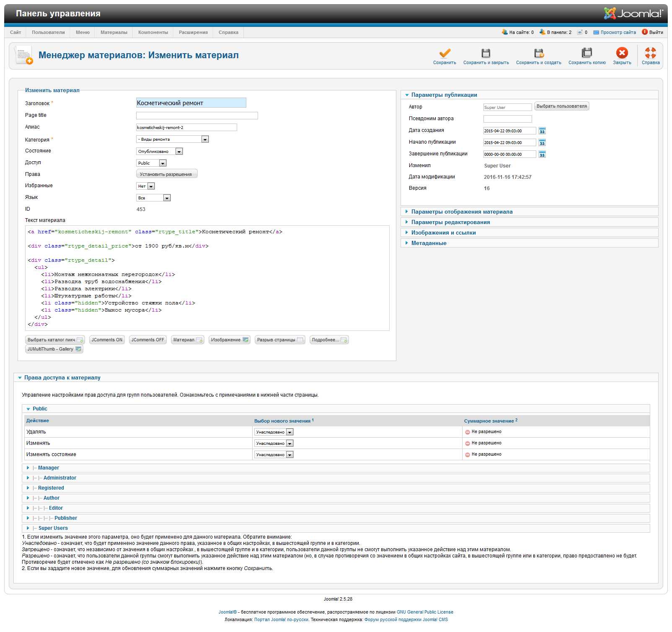Click the Save as copy icon
This screenshot has height=632, width=672.
[587, 53]
